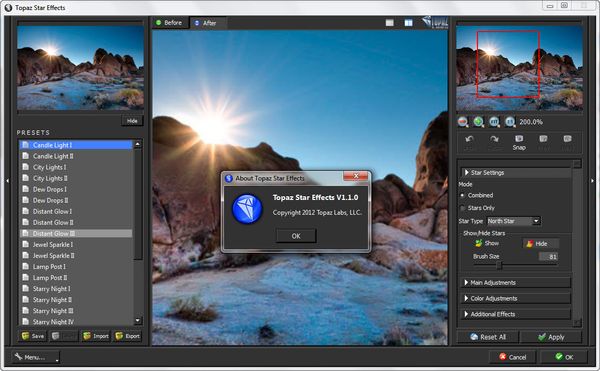Click the Hide stars brush
Screen dimensions: 600x371
tap(541, 244)
